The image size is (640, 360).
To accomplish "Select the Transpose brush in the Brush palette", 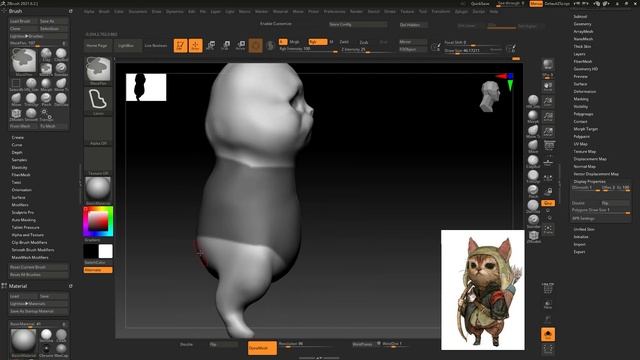I will pos(46,114).
